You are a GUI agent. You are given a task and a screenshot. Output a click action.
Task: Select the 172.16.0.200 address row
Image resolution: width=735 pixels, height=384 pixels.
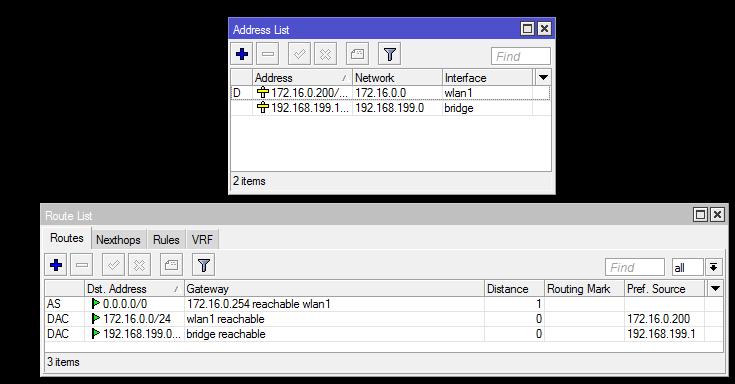click(x=390, y=93)
